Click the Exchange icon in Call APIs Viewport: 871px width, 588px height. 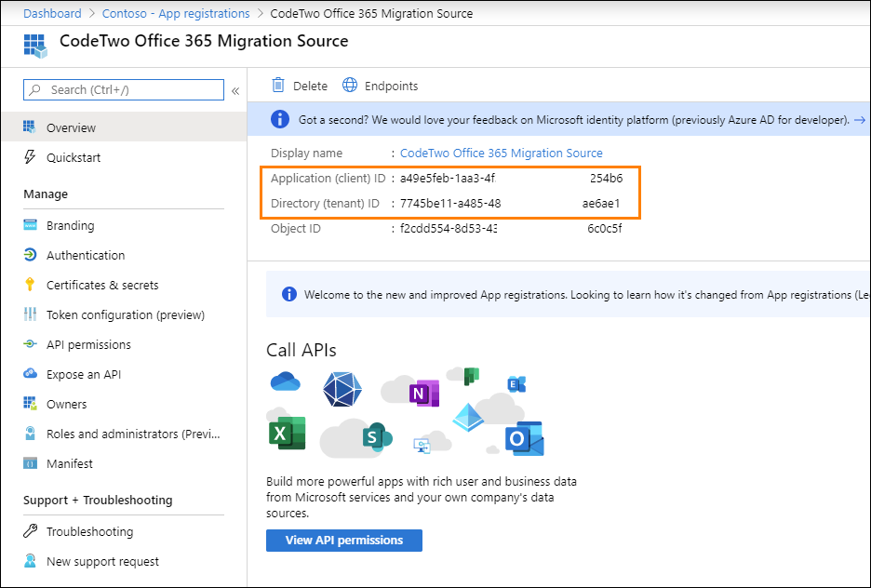tap(516, 383)
